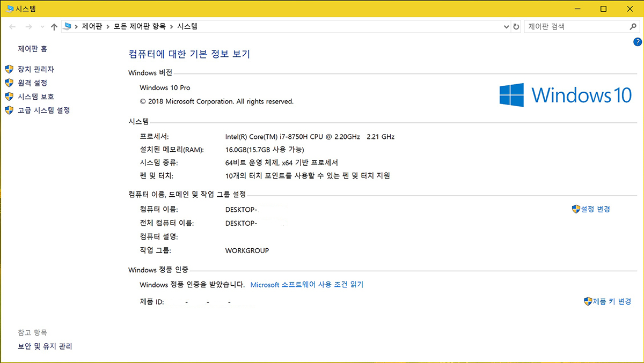The image size is (644, 363).
Task: Click shield icon beside 장치 관리자
Action: pyautogui.click(x=9, y=69)
